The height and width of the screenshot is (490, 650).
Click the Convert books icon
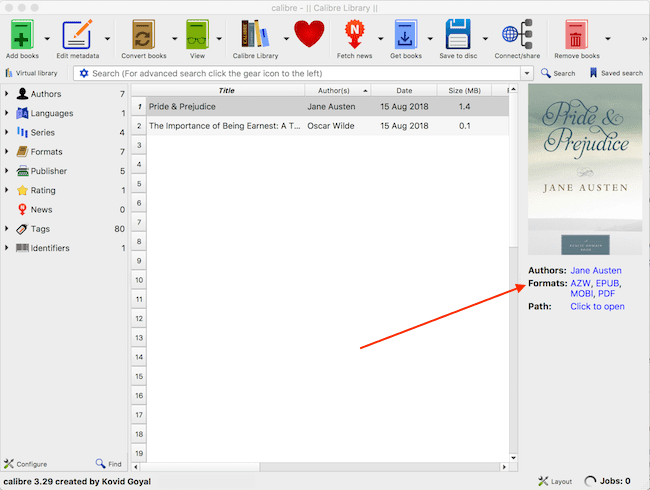pos(143,34)
